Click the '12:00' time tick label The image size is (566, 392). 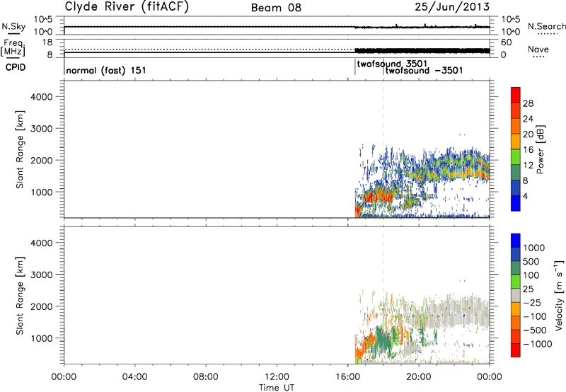pos(277,377)
